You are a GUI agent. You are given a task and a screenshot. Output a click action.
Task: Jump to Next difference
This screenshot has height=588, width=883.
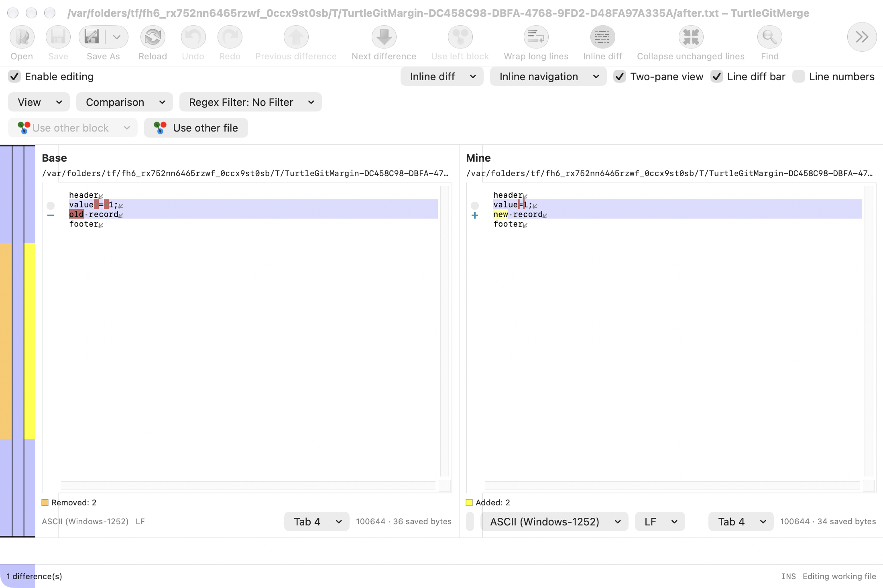point(384,37)
